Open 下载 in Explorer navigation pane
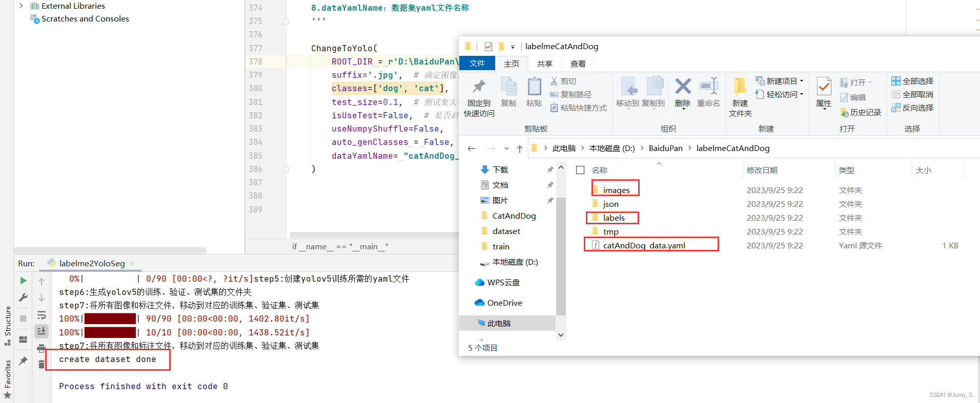Image resolution: width=980 pixels, height=403 pixels. (500, 169)
